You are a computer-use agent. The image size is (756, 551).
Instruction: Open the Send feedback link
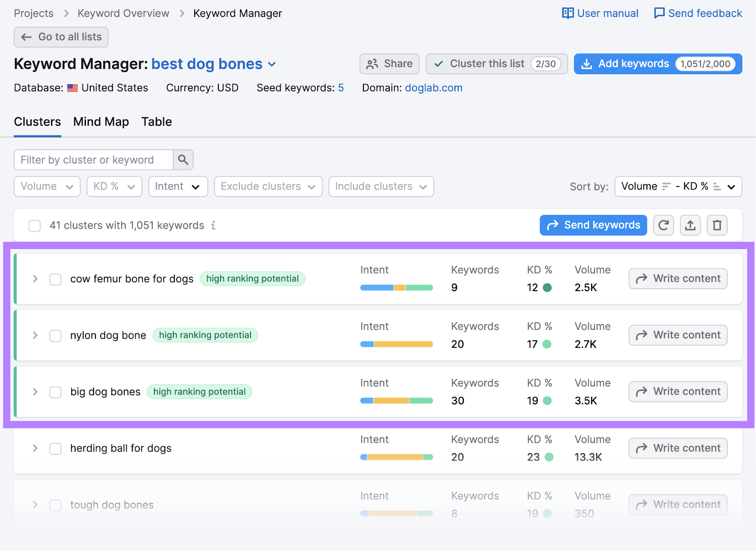click(x=698, y=13)
